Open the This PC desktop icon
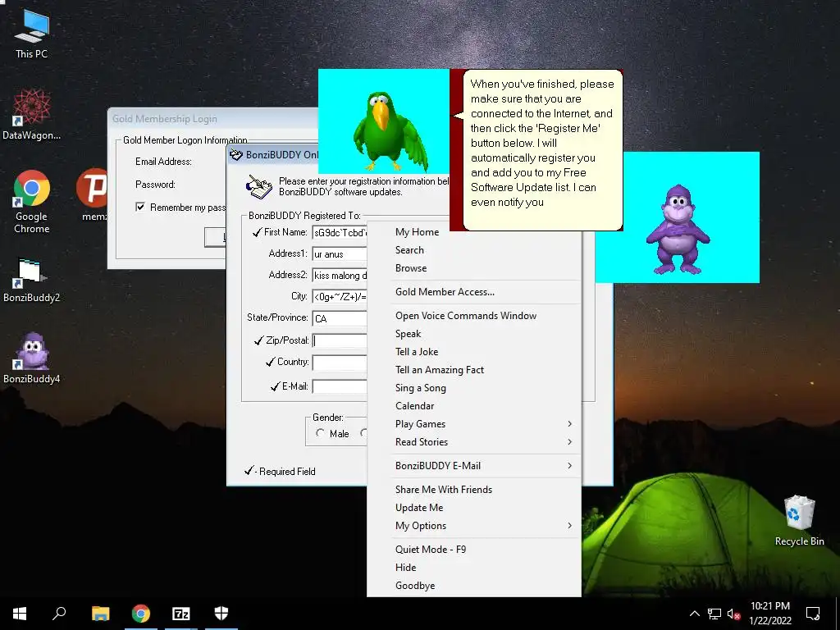The image size is (840, 630). coord(32,33)
